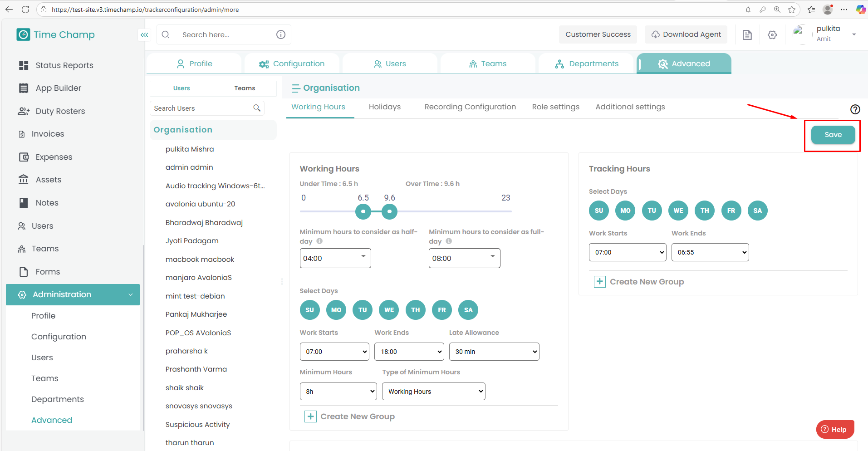Screen dimensions: 868x451
Task: Open Tracking Hours Work Ends dropdown
Action: click(710, 252)
